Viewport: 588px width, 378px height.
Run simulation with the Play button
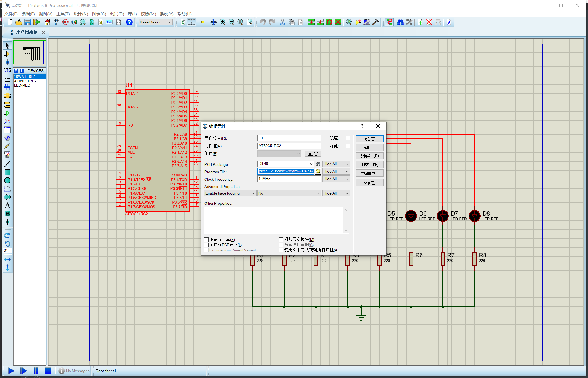11,371
